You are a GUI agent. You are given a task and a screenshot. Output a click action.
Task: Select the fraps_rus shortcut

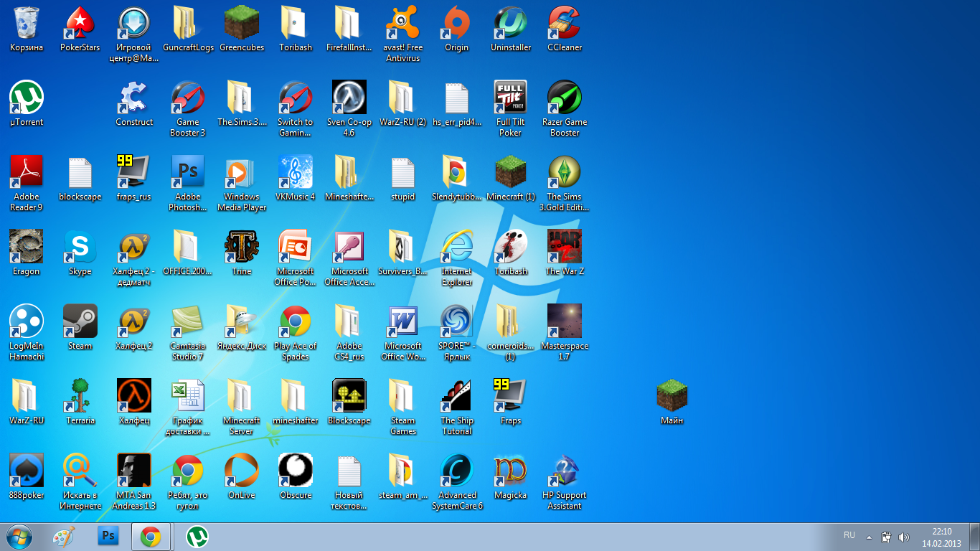click(x=134, y=172)
